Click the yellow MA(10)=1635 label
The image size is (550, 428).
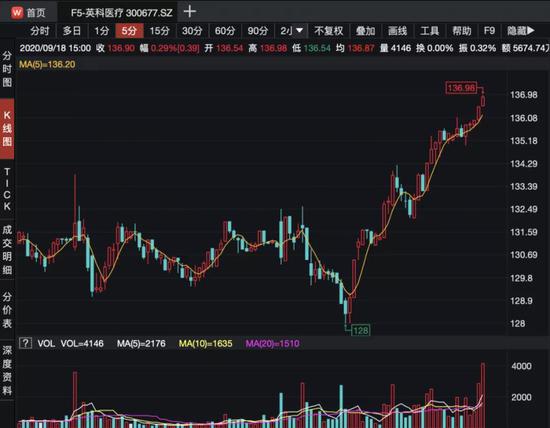pyautogui.click(x=206, y=343)
